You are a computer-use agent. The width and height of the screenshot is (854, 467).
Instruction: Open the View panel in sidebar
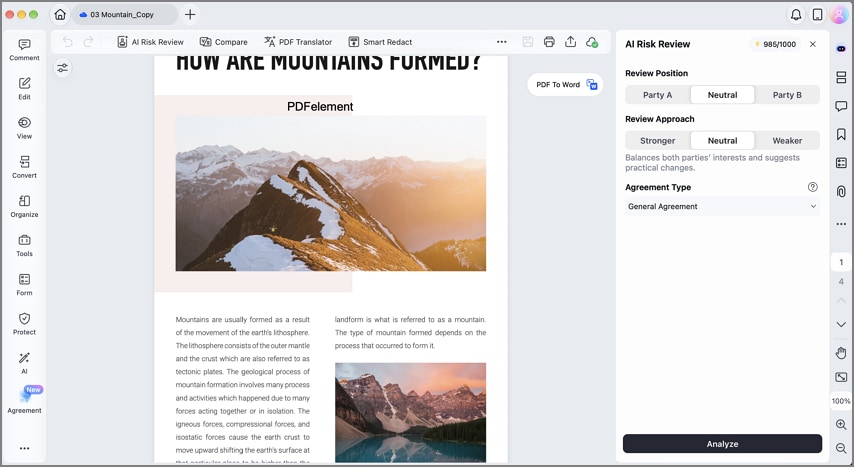coord(24,128)
